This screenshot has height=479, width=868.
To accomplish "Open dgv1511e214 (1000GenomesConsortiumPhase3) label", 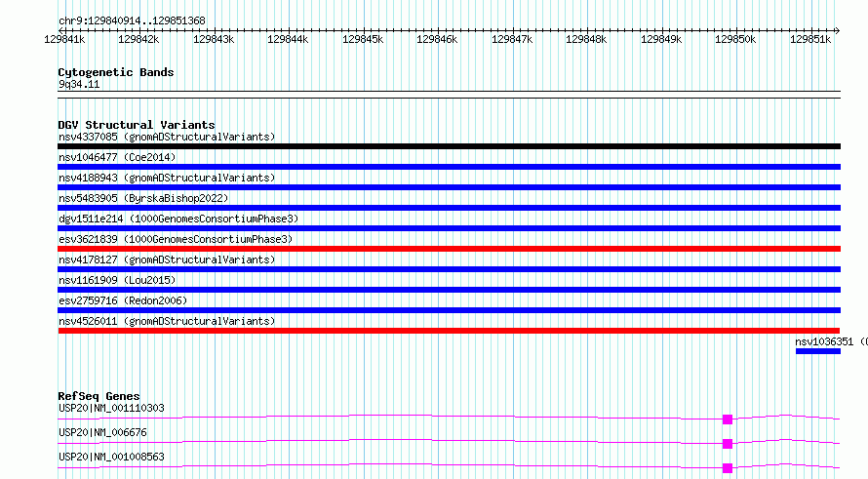I will [178, 219].
